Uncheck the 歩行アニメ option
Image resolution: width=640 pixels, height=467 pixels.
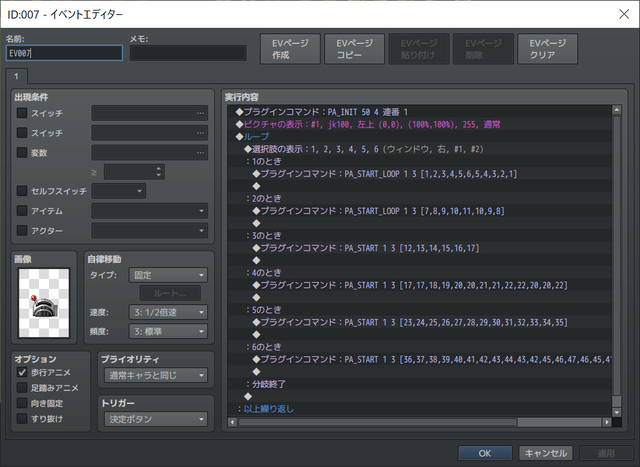click(22, 372)
